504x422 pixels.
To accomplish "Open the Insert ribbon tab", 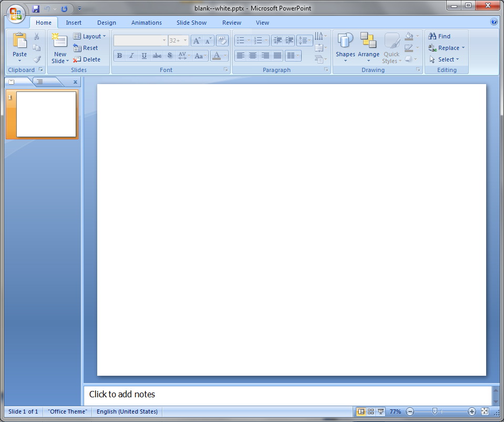I will click(74, 23).
